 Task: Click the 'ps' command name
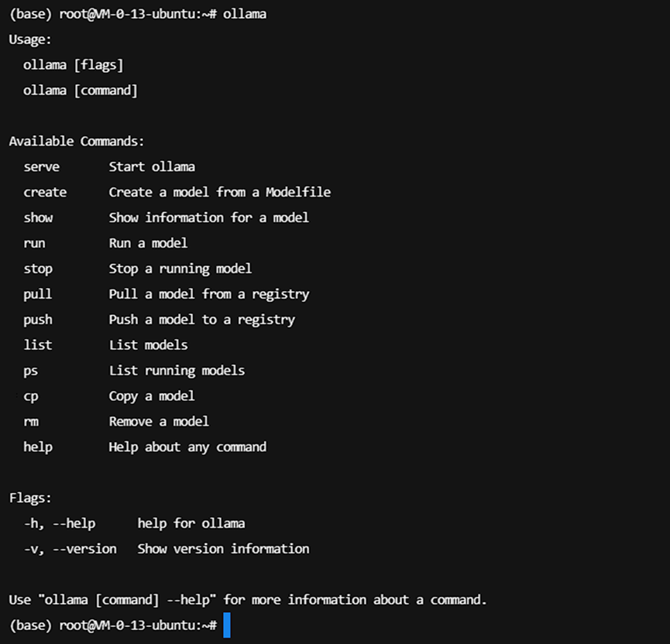31,371
